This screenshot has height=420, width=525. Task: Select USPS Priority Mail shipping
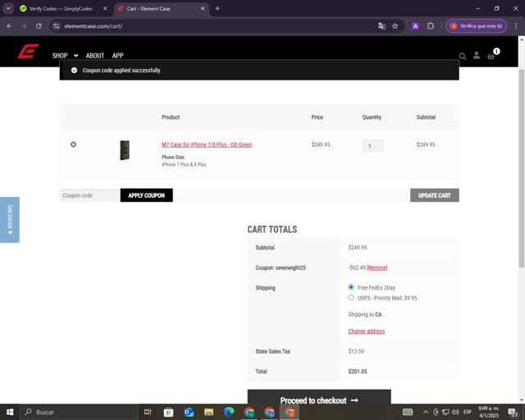pyautogui.click(x=351, y=297)
